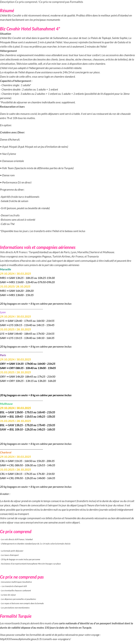Open the Description tab

point(7,2)
